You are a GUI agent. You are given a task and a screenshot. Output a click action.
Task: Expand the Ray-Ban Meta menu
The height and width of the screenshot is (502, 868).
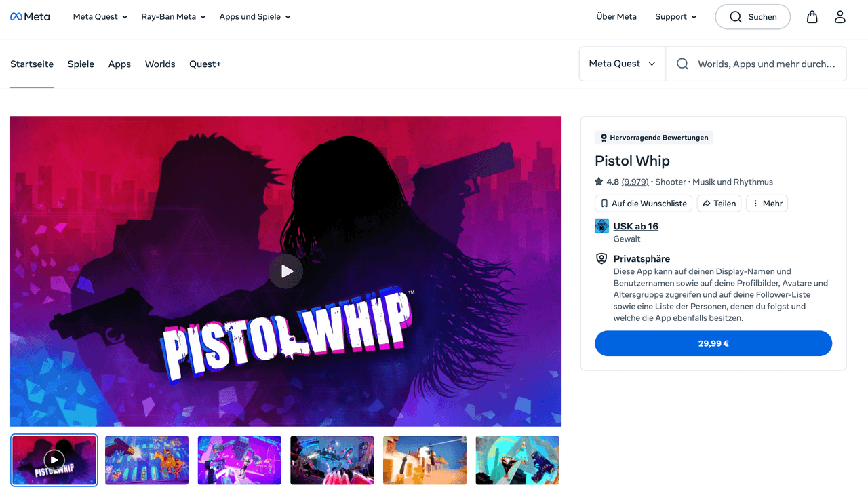coord(173,17)
